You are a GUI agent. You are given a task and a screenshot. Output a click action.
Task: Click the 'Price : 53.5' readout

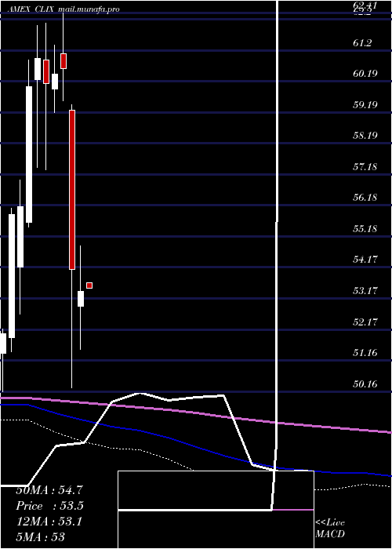pyautogui.click(x=50, y=506)
